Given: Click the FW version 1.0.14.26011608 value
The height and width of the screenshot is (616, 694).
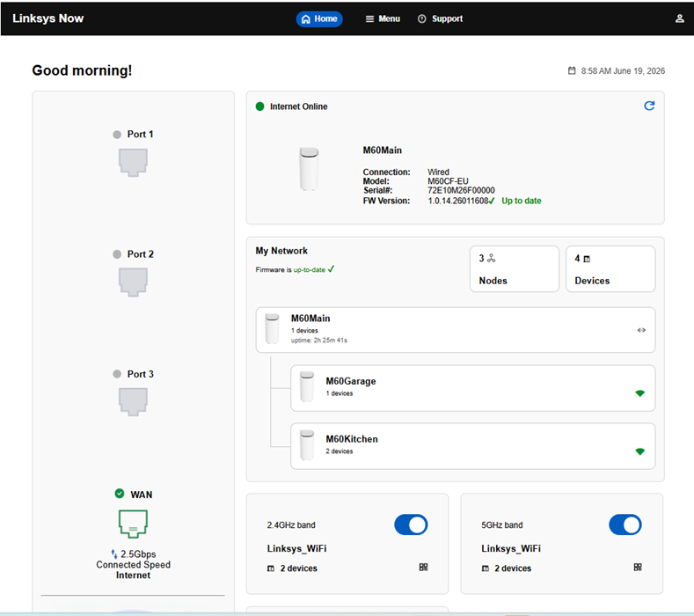Looking at the screenshot, I should 457,201.
